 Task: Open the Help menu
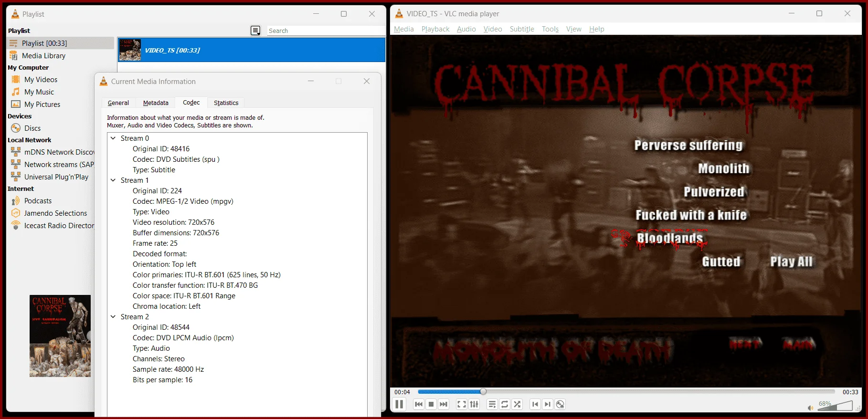(597, 29)
